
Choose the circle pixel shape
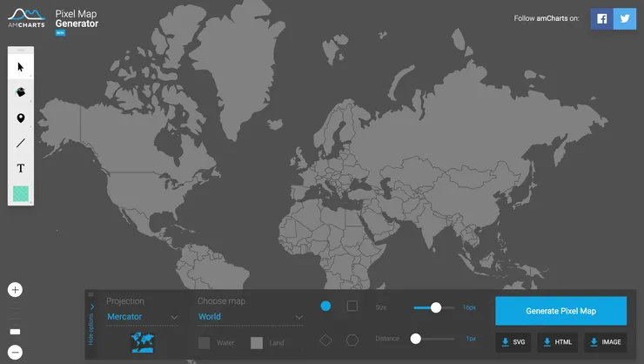tap(325, 306)
